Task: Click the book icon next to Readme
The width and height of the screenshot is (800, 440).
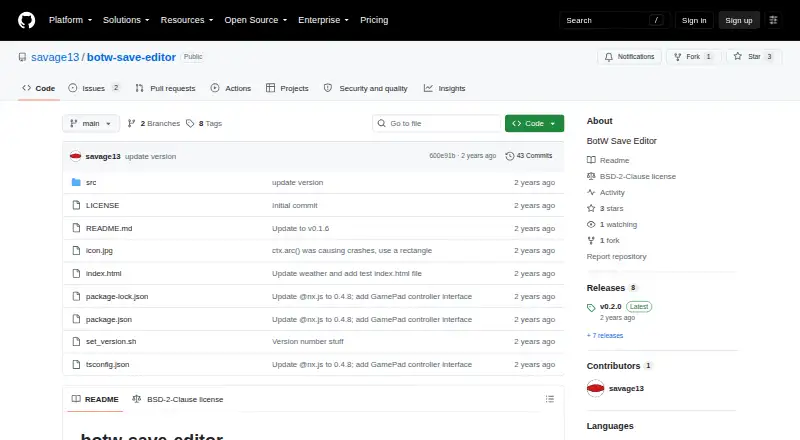Action: [x=591, y=160]
